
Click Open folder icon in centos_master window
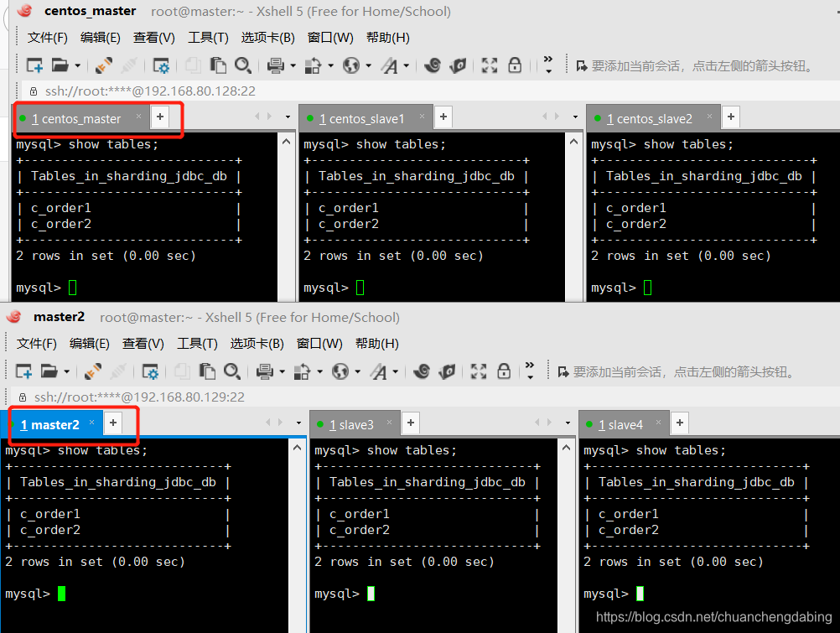click(x=60, y=65)
